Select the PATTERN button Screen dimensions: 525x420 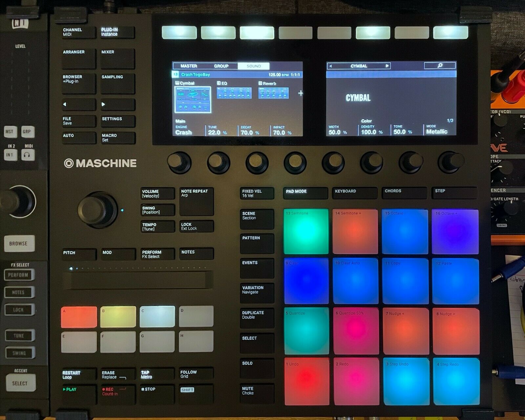point(257,243)
